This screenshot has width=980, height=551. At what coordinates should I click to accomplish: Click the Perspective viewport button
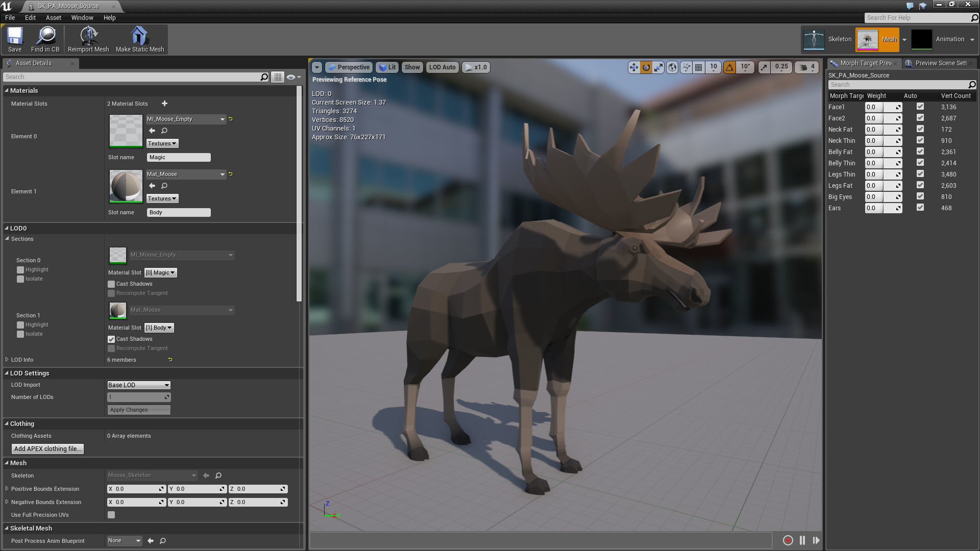pos(349,67)
